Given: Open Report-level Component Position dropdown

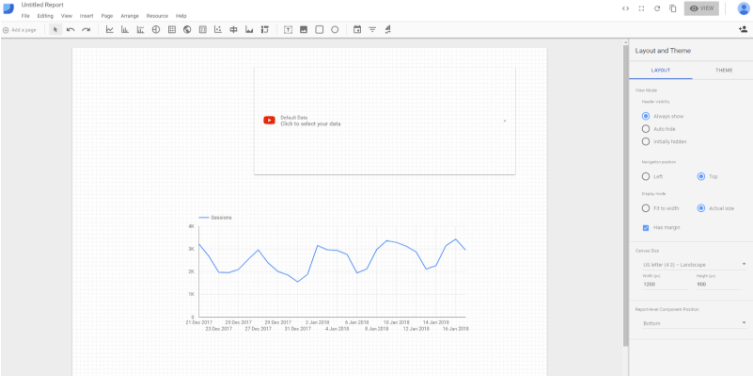Looking at the screenshot, I should point(695,323).
